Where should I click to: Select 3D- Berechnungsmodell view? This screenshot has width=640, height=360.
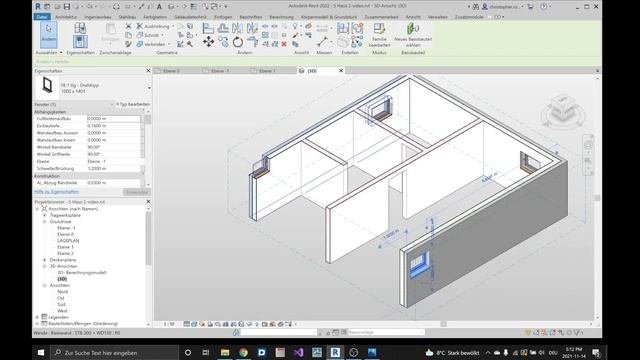82,273
